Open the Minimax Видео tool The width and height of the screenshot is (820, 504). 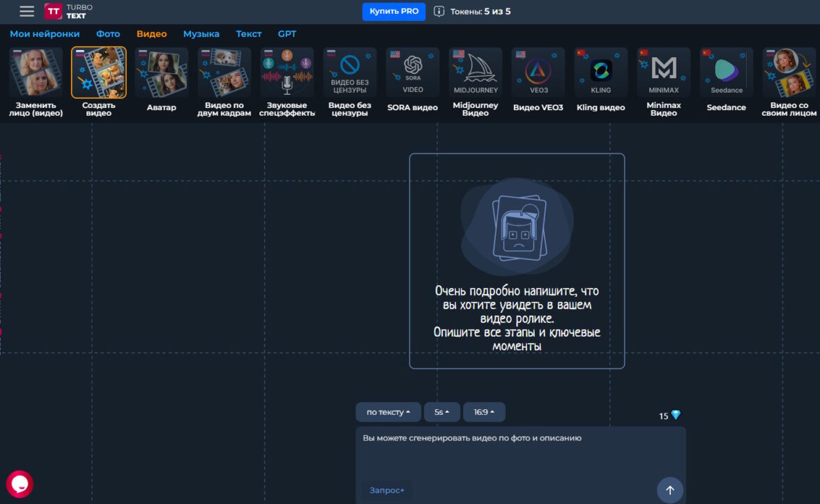(x=663, y=80)
